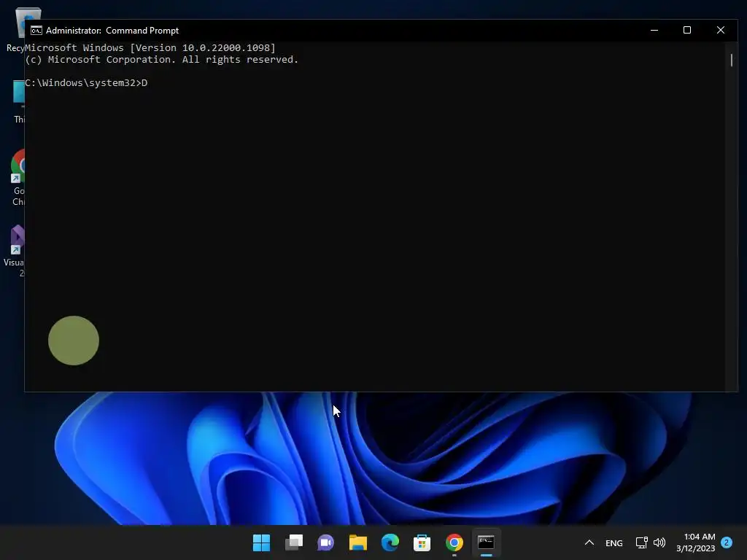Open network settings from the tray
The height and width of the screenshot is (560, 747).
[641, 542]
